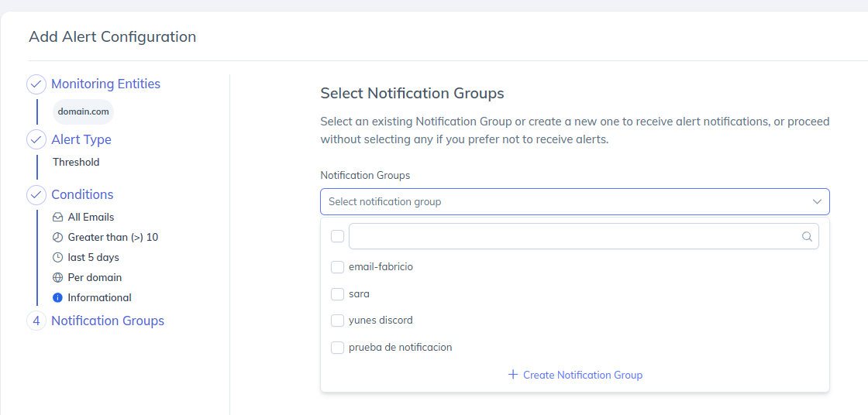
Task: Click the step 4 number circle icon
Action: pos(36,321)
